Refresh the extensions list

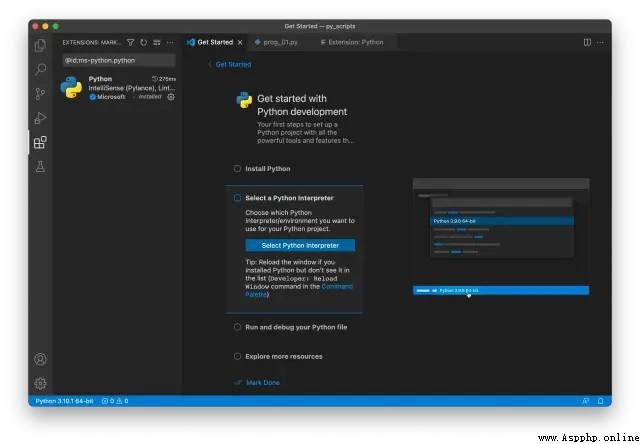pos(143,42)
